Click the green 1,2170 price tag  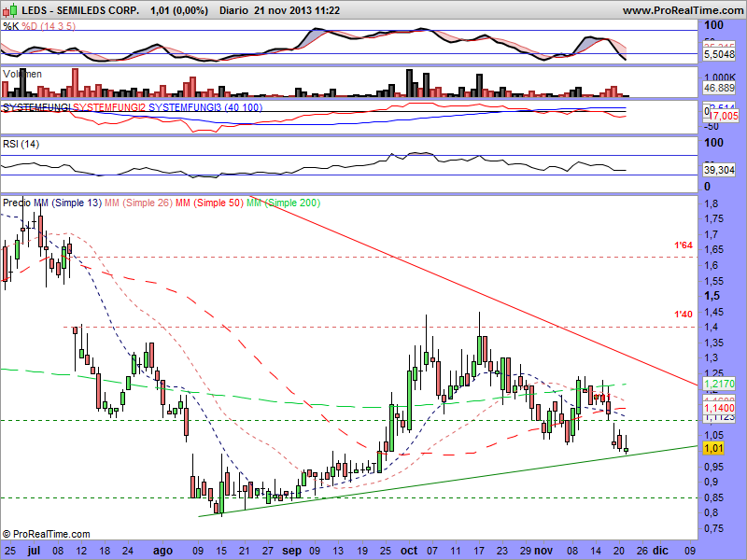click(719, 384)
